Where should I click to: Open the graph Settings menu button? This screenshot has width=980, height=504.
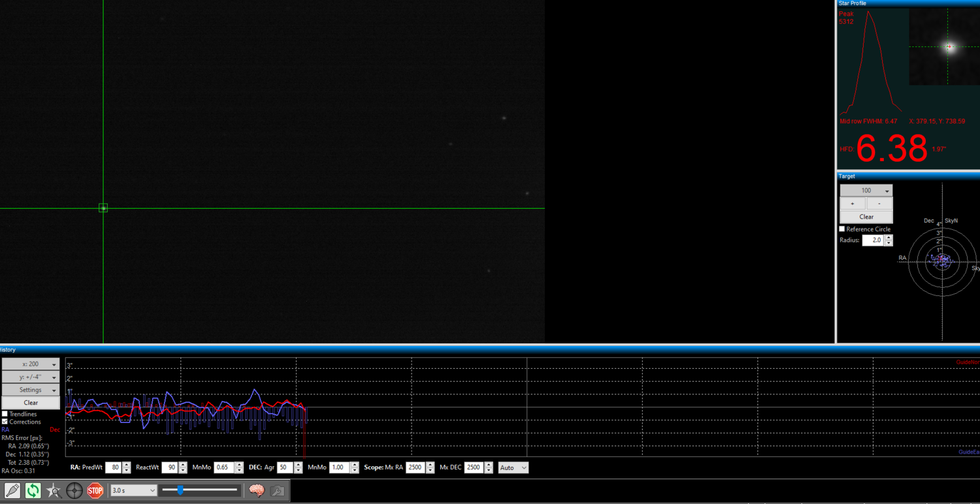coord(31,390)
